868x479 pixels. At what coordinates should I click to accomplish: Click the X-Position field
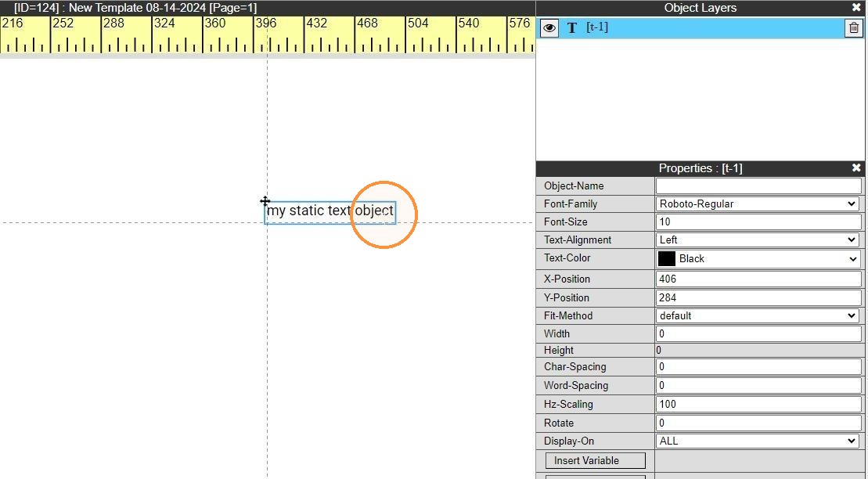tap(758, 279)
